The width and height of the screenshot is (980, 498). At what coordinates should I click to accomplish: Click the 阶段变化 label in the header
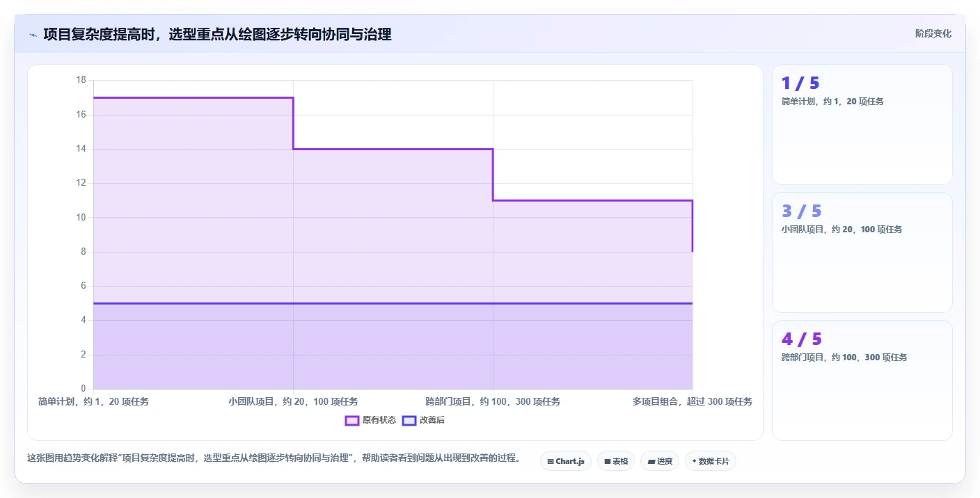[933, 33]
